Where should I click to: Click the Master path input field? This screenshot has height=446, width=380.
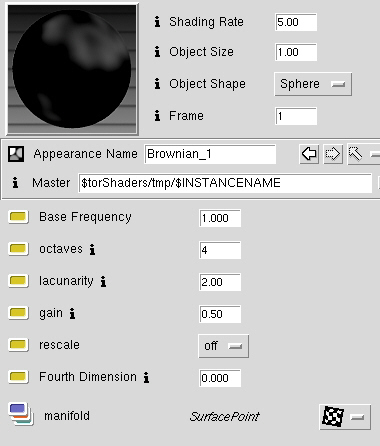tap(225, 183)
